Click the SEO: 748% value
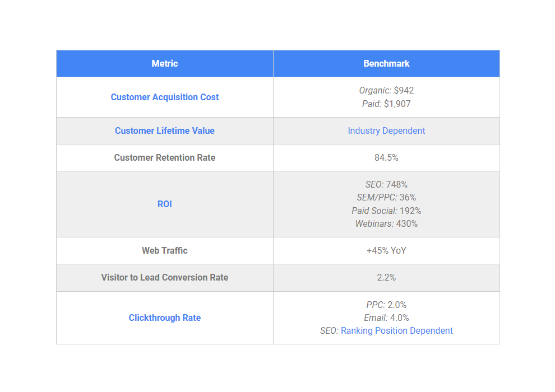 click(386, 184)
